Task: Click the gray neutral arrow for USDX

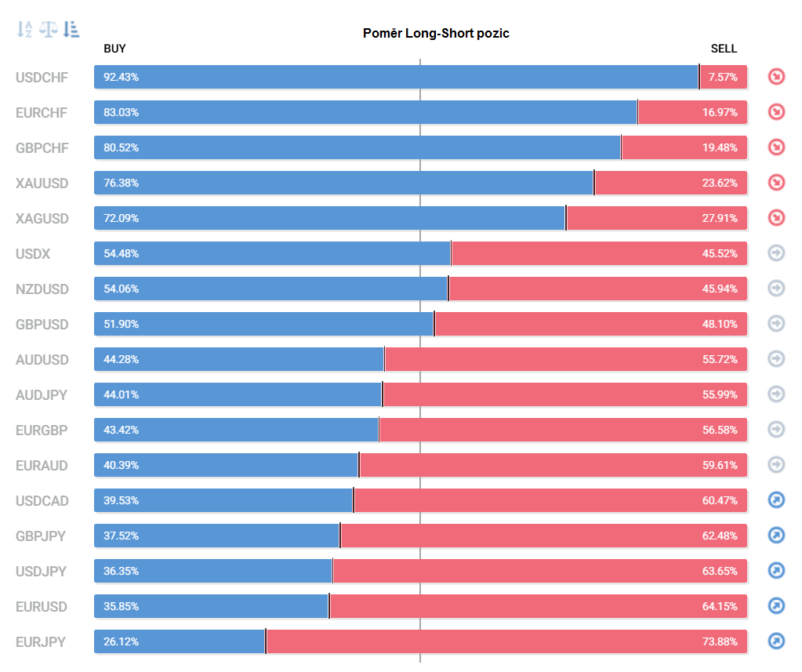Action: [776, 253]
